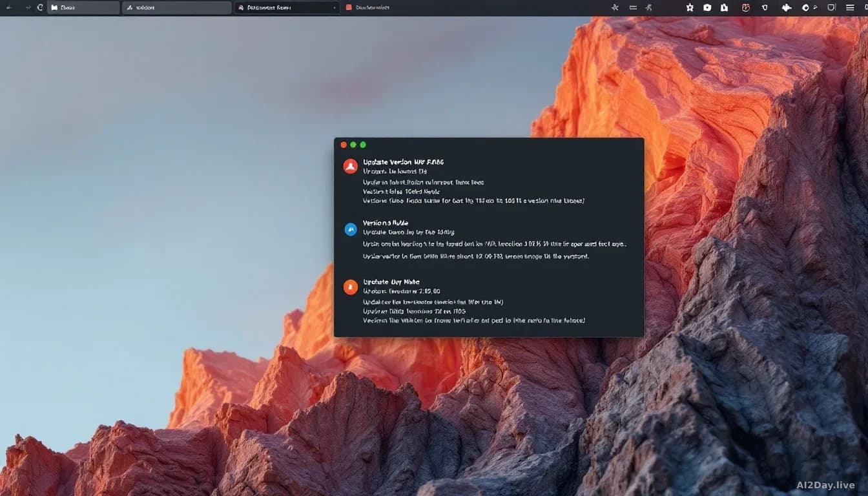Open the dropdown arrow in the address field
868x496 pixels.
[x=334, y=8]
